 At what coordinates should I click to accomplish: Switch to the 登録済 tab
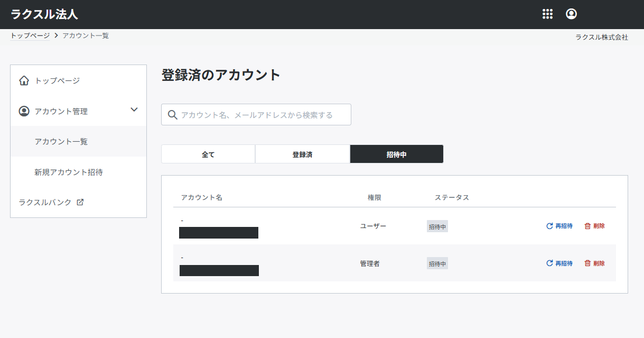click(302, 154)
